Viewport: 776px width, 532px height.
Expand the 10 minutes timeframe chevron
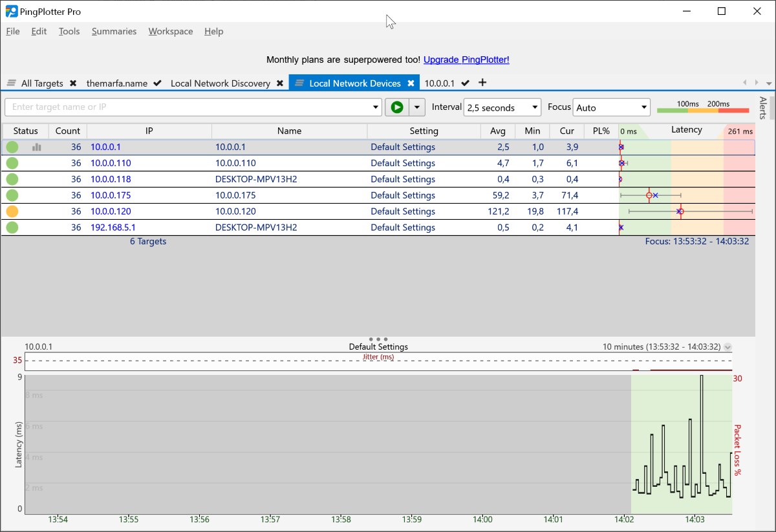727,347
